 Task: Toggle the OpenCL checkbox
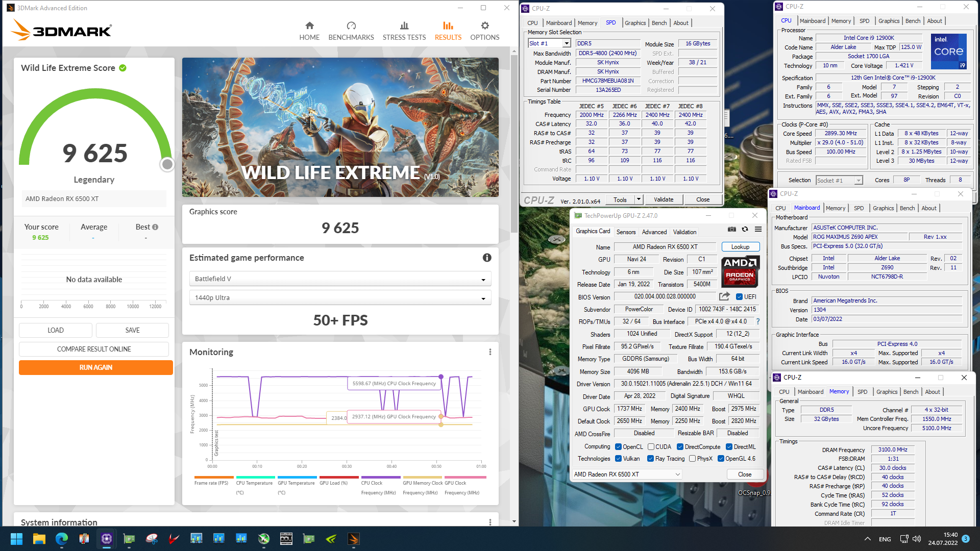[618, 446]
